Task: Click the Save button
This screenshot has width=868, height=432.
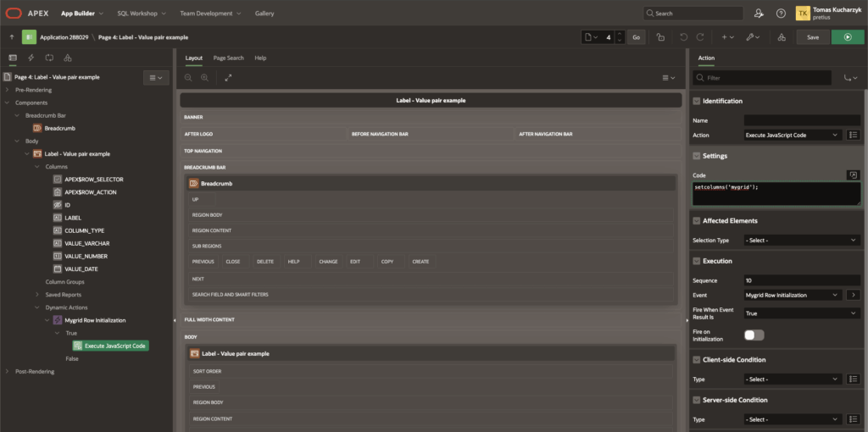Action: (x=812, y=37)
